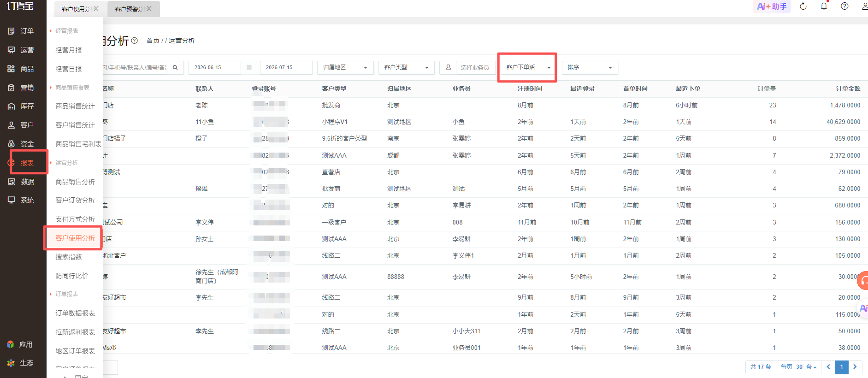
Task: Change the 每页 30 条 page size
Action: [799, 367]
